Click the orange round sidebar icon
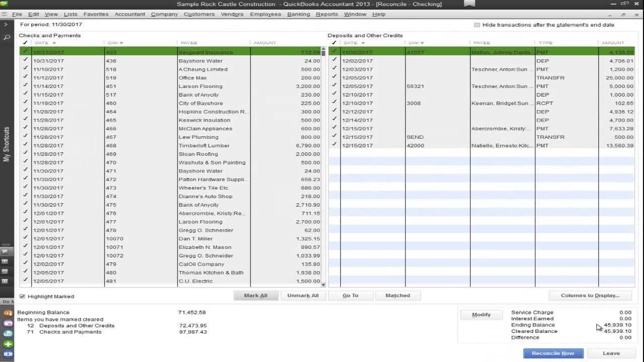This screenshot has height=362, width=644. point(8,313)
